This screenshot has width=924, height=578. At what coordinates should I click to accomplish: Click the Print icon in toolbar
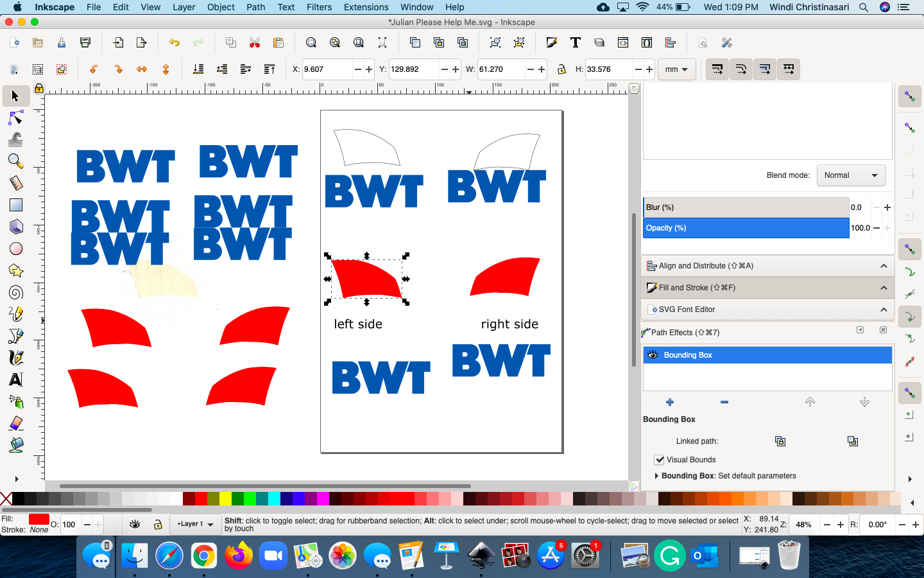(85, 42)
